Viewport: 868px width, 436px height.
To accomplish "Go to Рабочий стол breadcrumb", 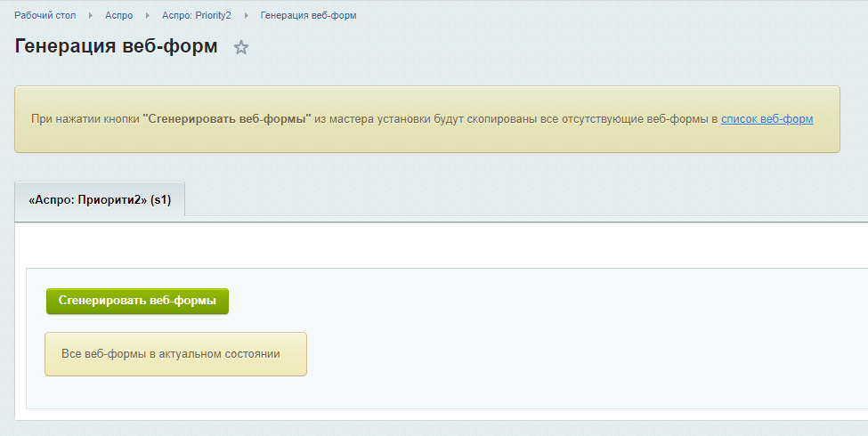I will click(x=45, y=15).
